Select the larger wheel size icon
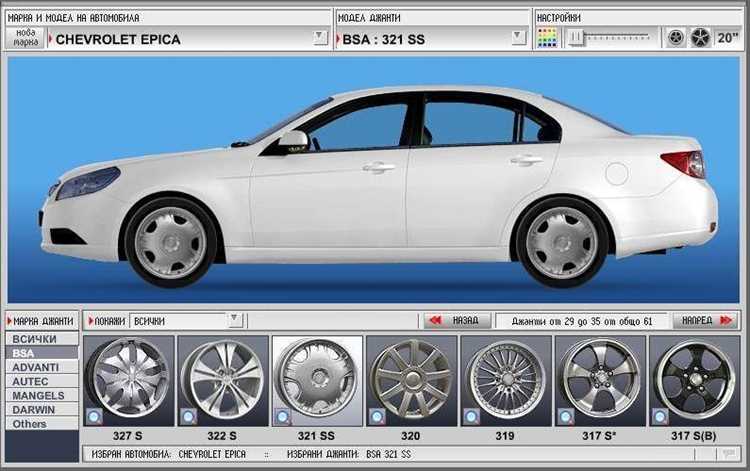The width and height of the screenshot is (750, 471). [700, 38]
